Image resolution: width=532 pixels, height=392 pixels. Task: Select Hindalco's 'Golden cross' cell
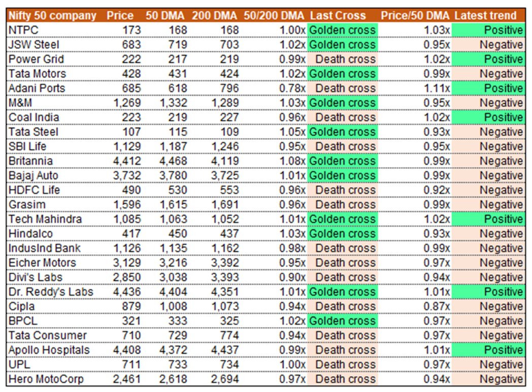pyautogui.click(x=342, y=234)
